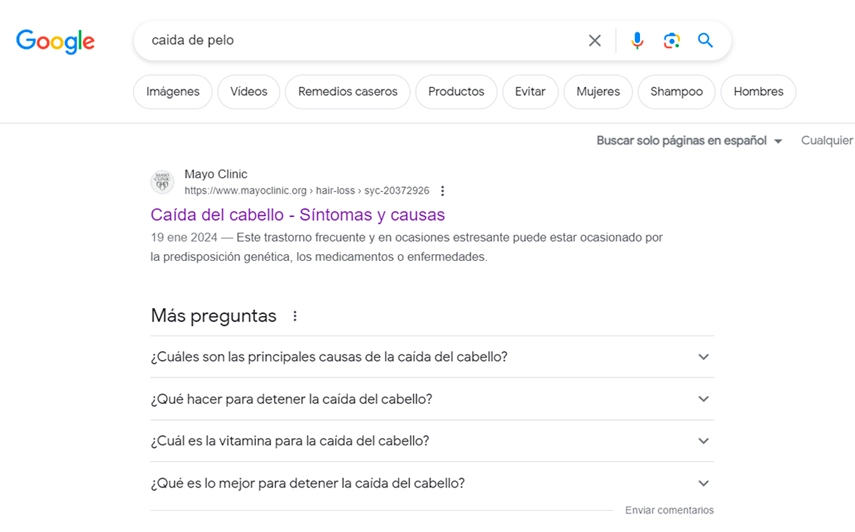This screenshot has width=855, height=532.
Task: Click the Google logo
Action: pos(55,41)
